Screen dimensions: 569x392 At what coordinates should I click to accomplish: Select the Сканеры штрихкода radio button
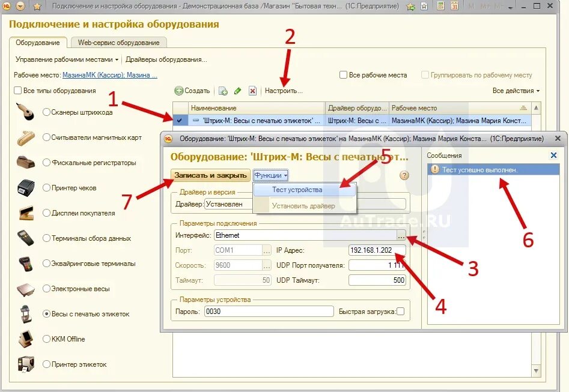(46, 112)
